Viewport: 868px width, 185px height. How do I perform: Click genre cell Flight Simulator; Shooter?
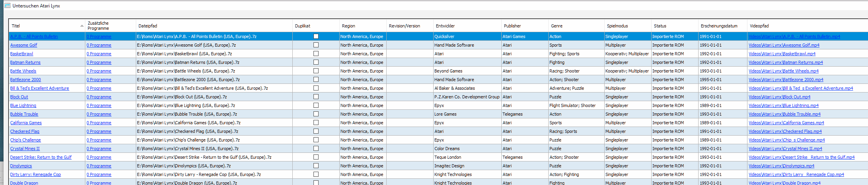(576, 105)
